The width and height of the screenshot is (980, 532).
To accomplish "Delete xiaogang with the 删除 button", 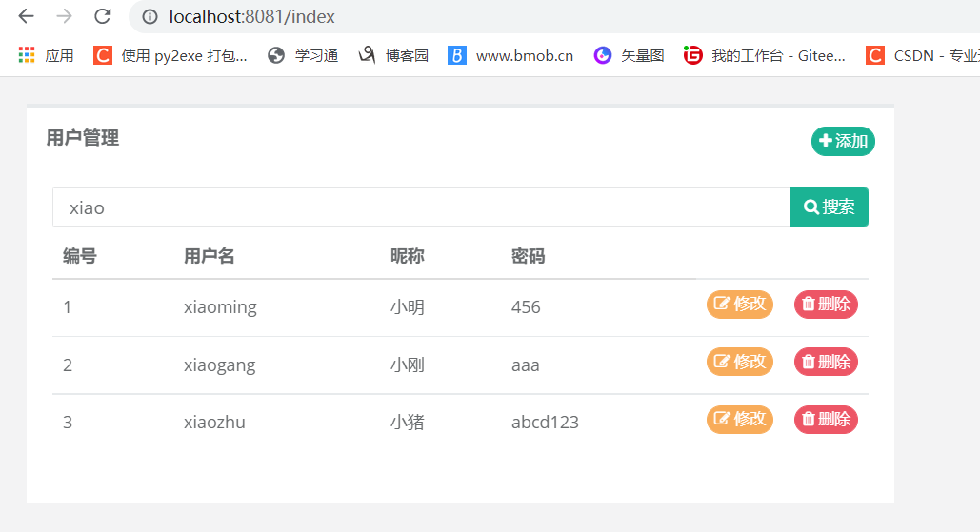I will 827,362.
